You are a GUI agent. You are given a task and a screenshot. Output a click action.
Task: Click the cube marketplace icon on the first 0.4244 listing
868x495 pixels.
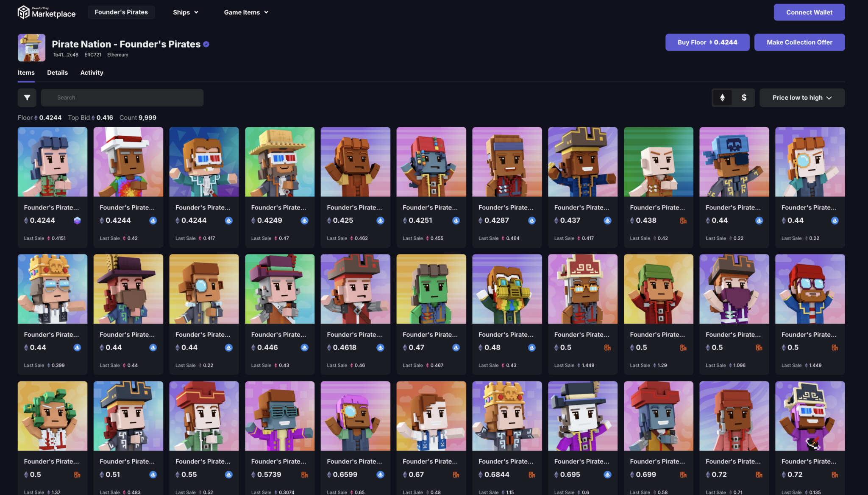click(77, 221)
